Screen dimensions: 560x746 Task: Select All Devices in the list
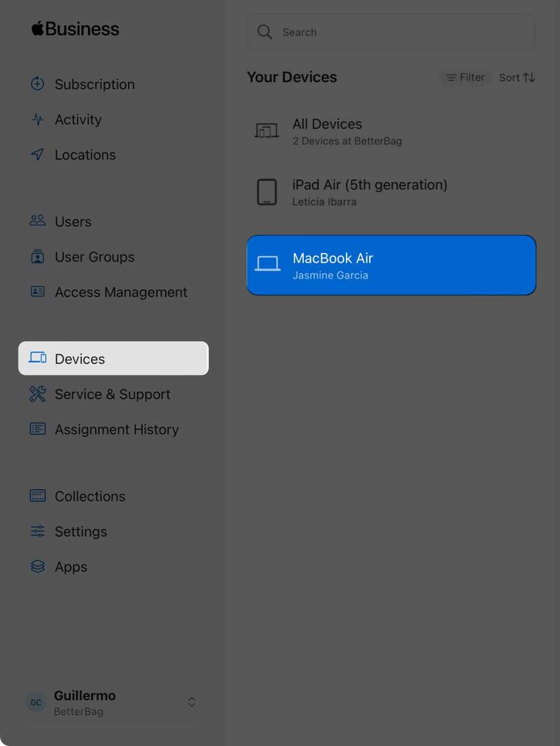[x=391, y=131]
